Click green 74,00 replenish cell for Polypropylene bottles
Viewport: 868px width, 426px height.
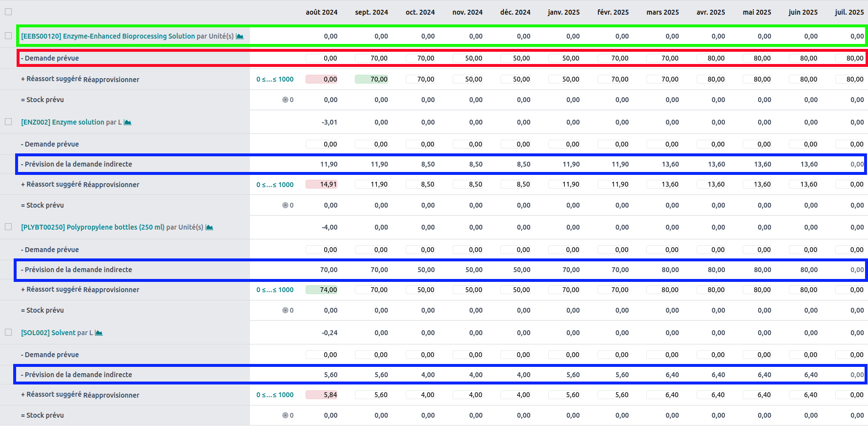tap(322, 290)
